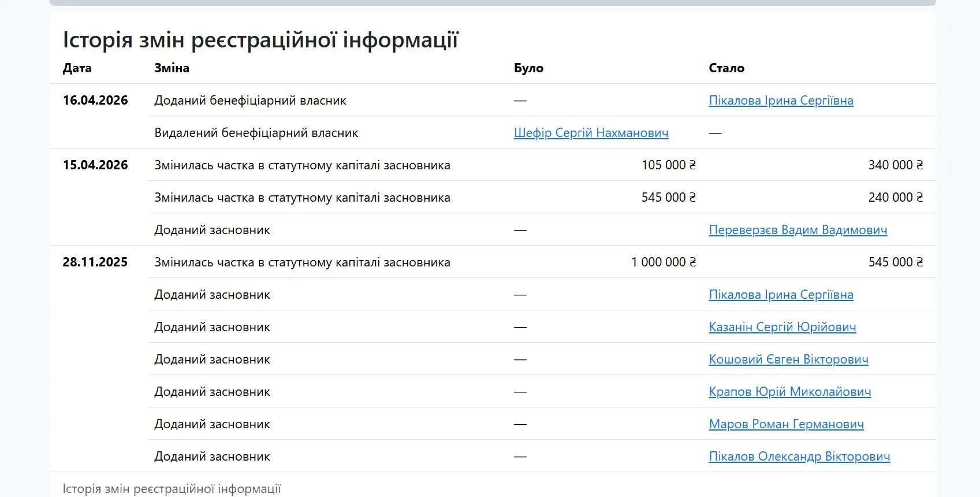The image size is (980, 497).
Task: Click the 545 000 ₴ value in the Було column
Action: coord(669,198)
